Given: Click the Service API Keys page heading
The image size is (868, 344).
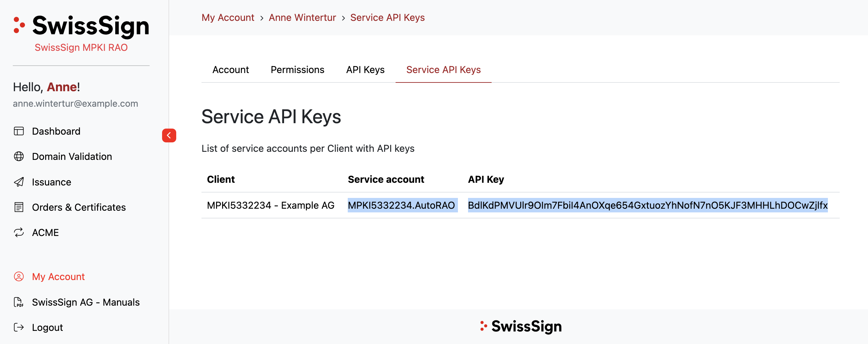Looking at the screenshot, I should [271, 117].
